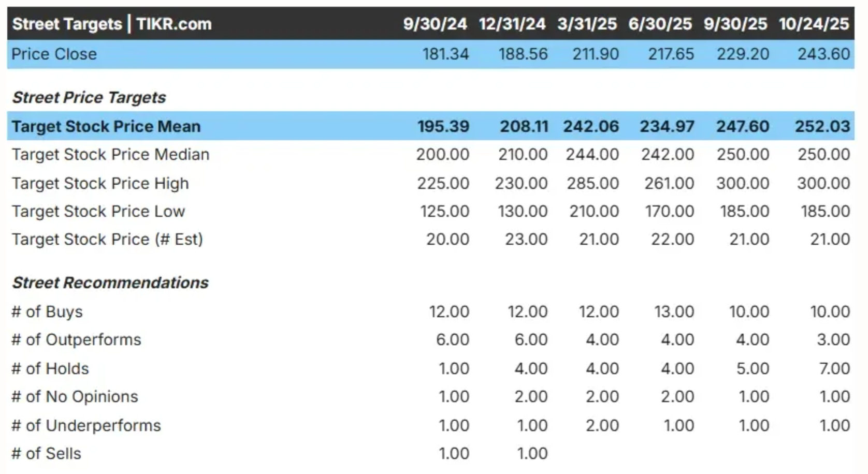Select the Price Close row label
The height and width of the screenshot is (474, 868).
tap(54, 54)
